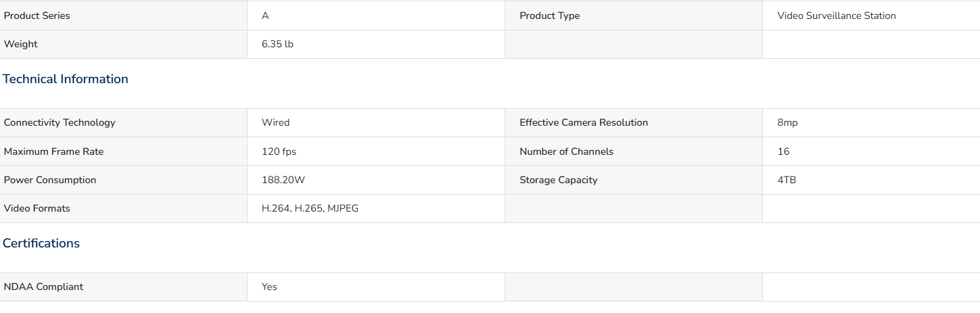Click the H.264, H.265, MJPEG value
The image size is (980, 313).
[x=310, y=208]
